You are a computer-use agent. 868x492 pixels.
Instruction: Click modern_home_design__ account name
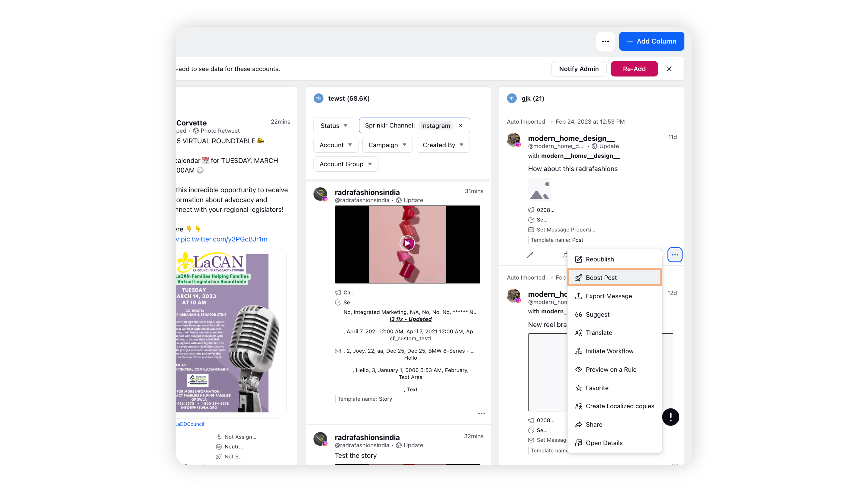point(571,138)
